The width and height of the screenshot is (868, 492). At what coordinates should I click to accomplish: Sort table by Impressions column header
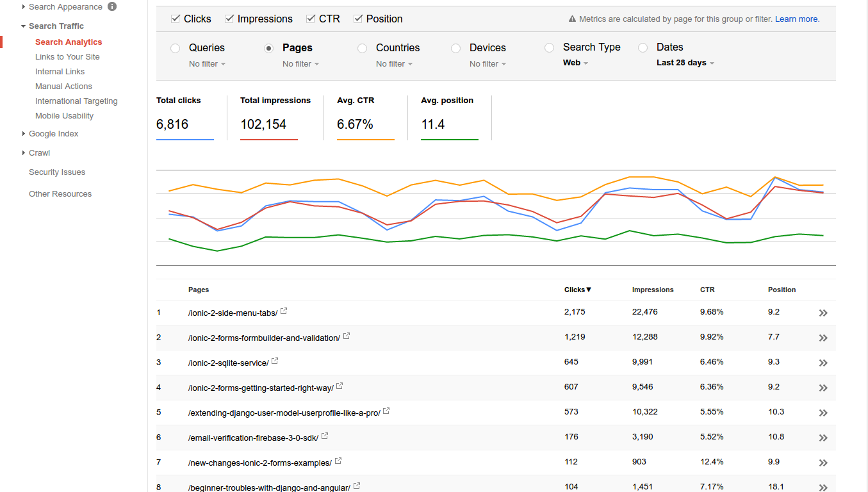pyautogui.click(x=652, y=290)
